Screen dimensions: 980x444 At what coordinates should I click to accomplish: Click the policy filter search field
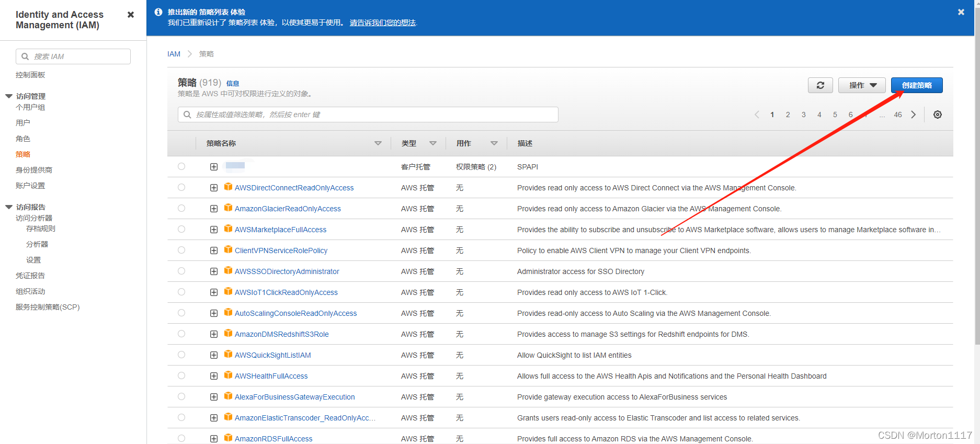[368, 115]
